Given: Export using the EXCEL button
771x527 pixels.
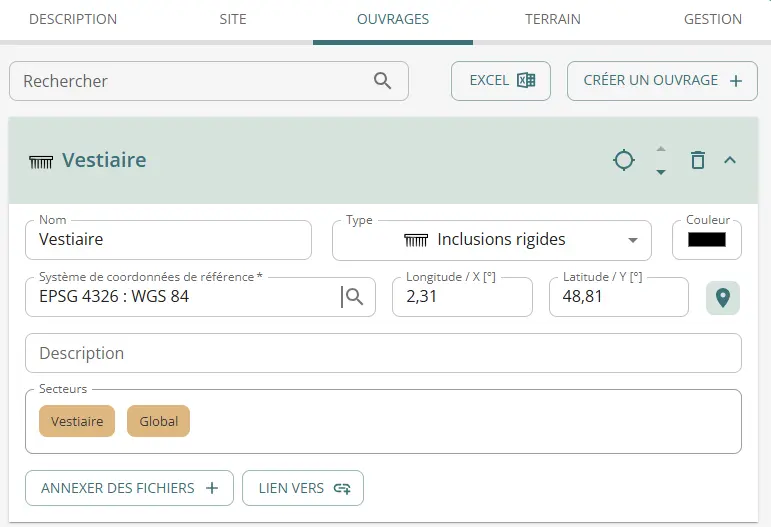Looking at the screenshot, I should [501, 81].
